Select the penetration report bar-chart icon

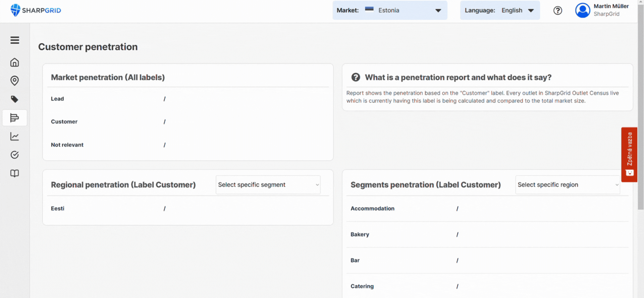click(15, 118)
